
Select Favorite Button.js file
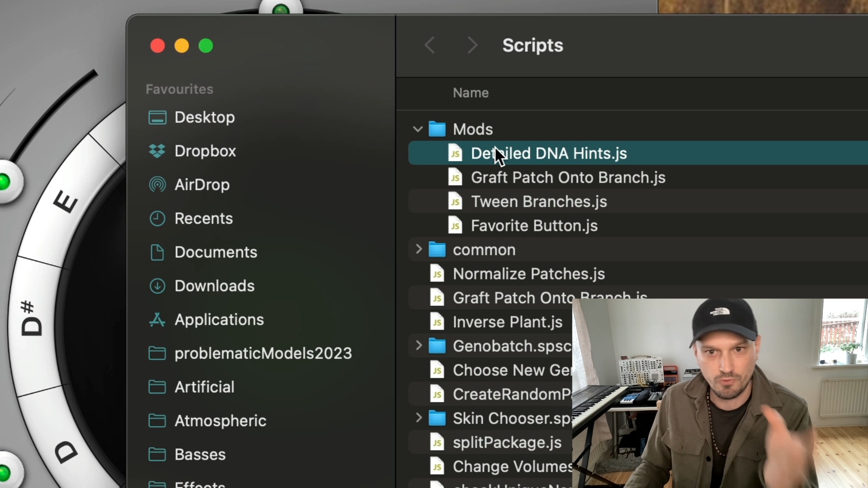coord(638,225)
